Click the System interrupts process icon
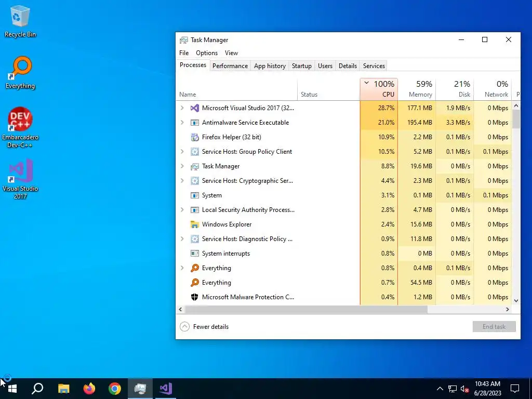The width and height of the screenshot is (532, 399). [x=195, y=254]
